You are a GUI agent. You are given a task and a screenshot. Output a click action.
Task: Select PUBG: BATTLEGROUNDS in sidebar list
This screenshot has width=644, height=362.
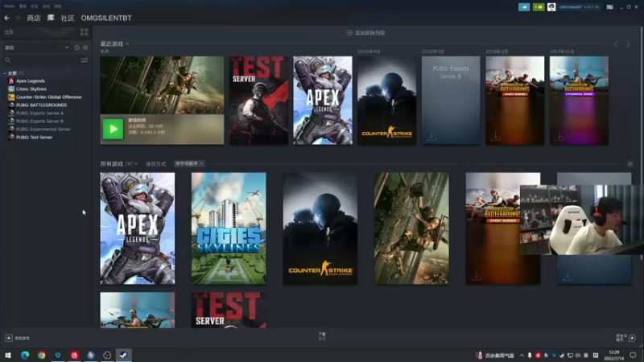pos(41,105)
